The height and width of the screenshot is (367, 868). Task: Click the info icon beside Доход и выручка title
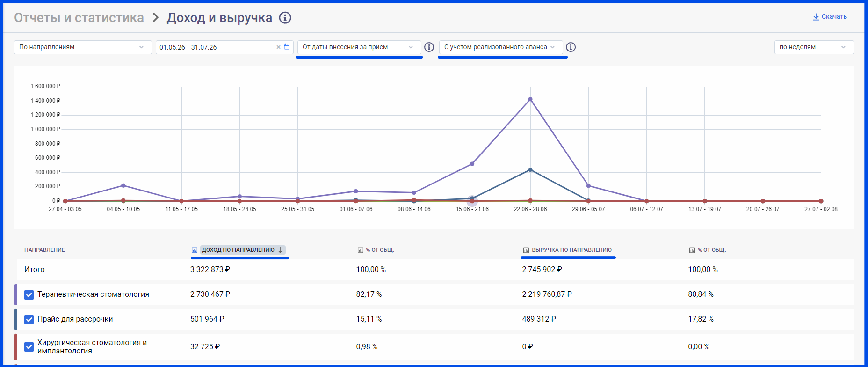coord(285,18)
